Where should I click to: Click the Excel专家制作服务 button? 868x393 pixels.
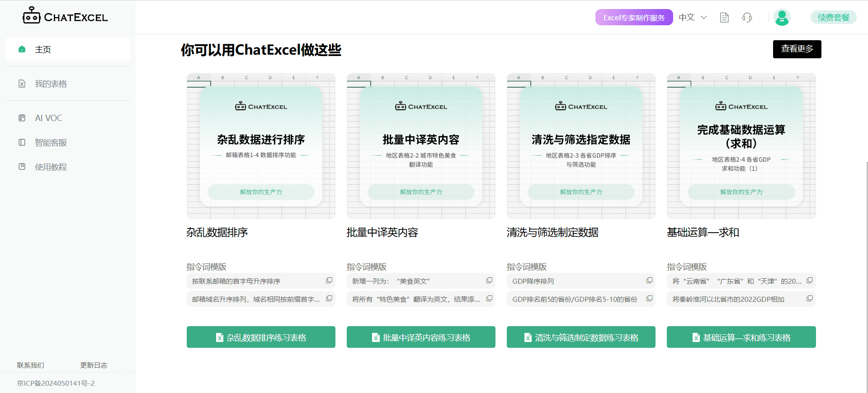(634, 18)
